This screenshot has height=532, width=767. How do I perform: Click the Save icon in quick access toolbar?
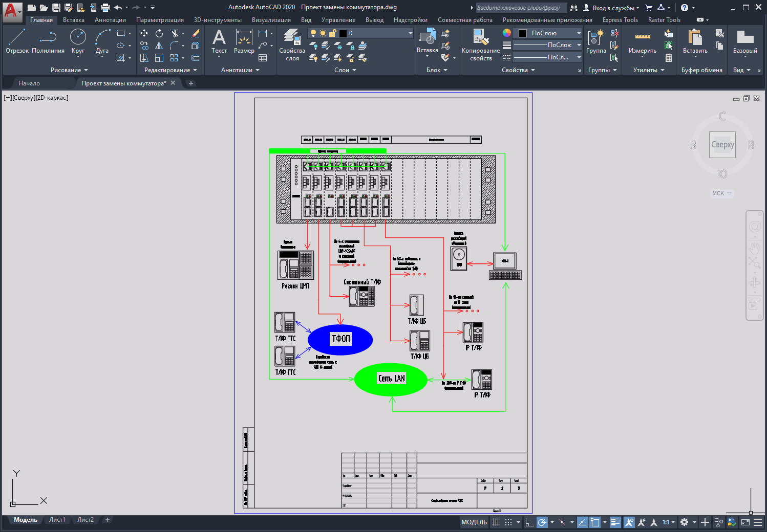[x=56, y=8]
